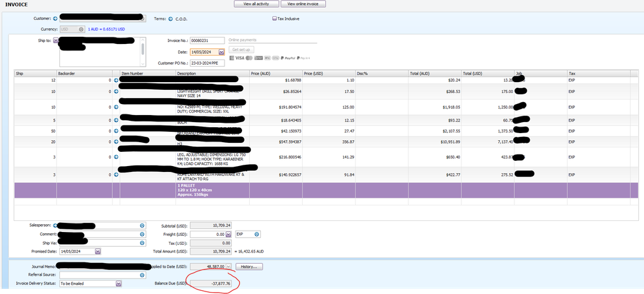The height and width of the screenshot is (294, 644).
Task: Open the Promised Date calendar dropdown
Action: pos(97,251)
